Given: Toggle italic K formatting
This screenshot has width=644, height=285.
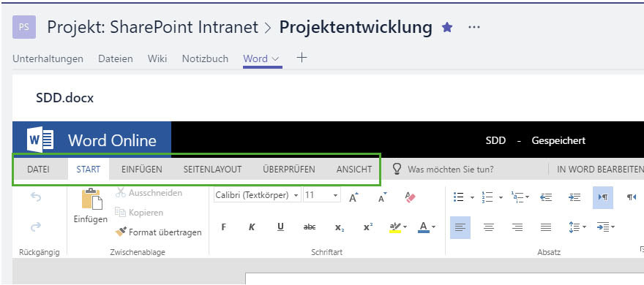Looking at the screenshot, I should coord(252,227).
